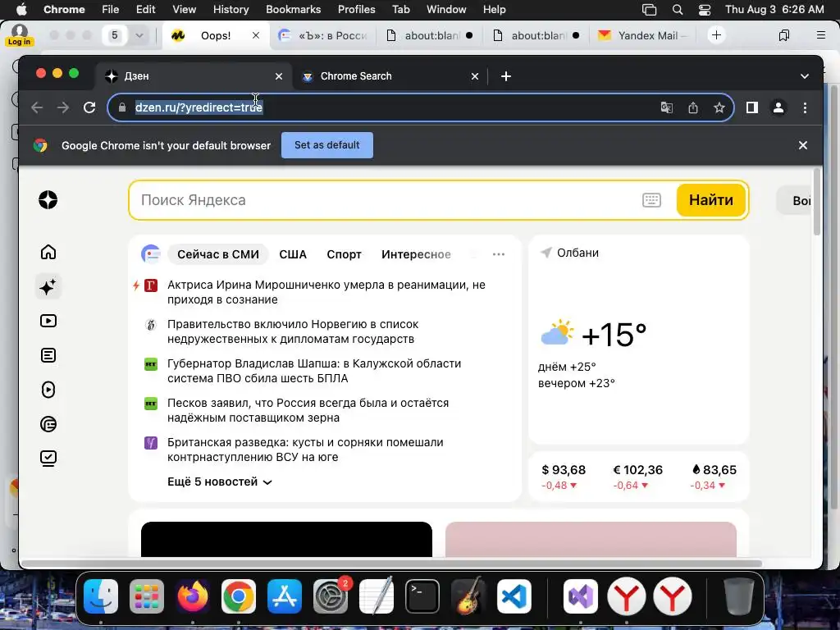Open the lock icon for site information
Screen dimensions: 840x630
coord(122,107)
